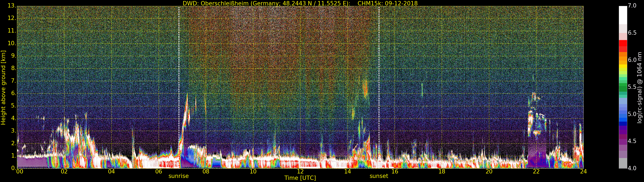Click the 18 tick label on the time axis

pyautogui.click(x=442, y=172)
